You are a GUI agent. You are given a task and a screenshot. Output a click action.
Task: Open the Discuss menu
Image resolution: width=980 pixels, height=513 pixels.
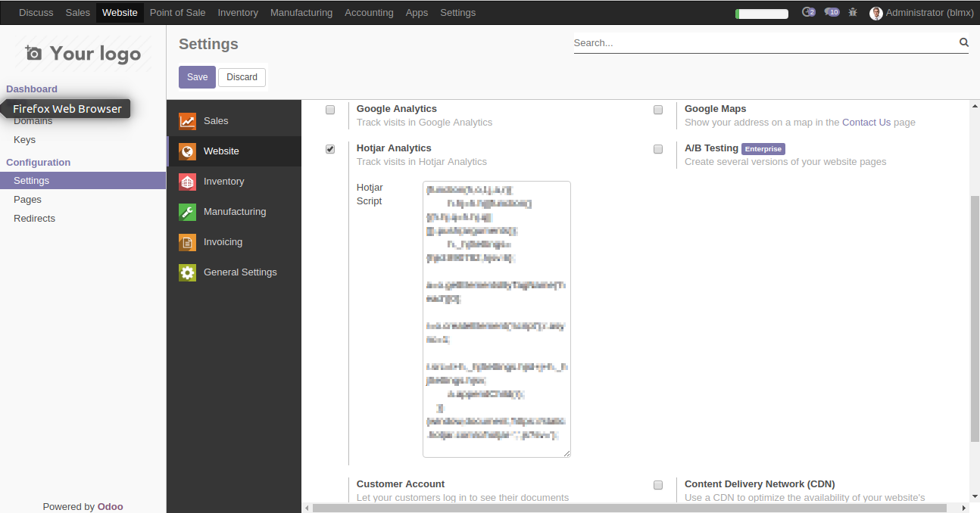click(x=36, y=13)
